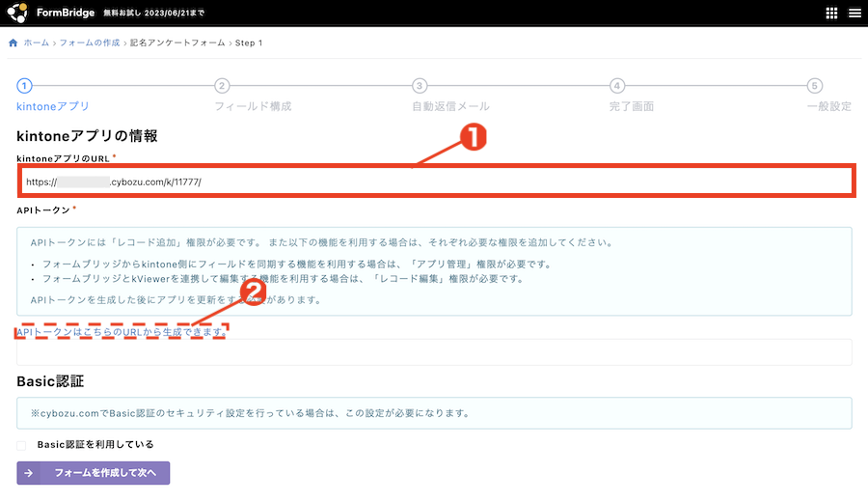Screen dimensions: 868x502
Task: Click Step 1 breadcrumb text
Action: pyautogui.click(x=249, y=42)
